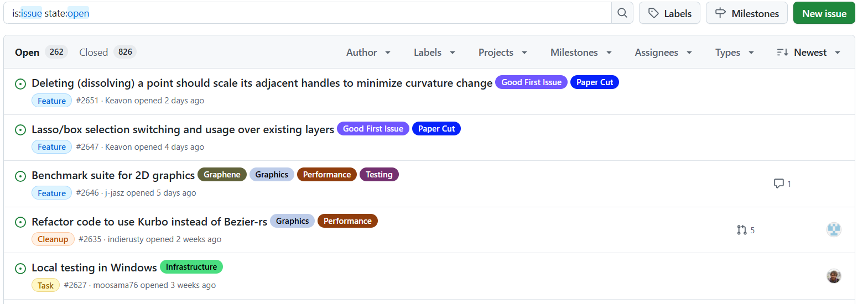Click assignee avatar on Refactor code issue
The image size is (868, 304).
834,229
